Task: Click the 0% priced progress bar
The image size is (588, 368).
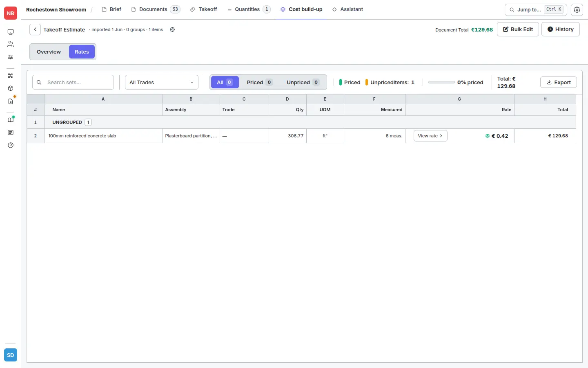Action: pos(441,82)
